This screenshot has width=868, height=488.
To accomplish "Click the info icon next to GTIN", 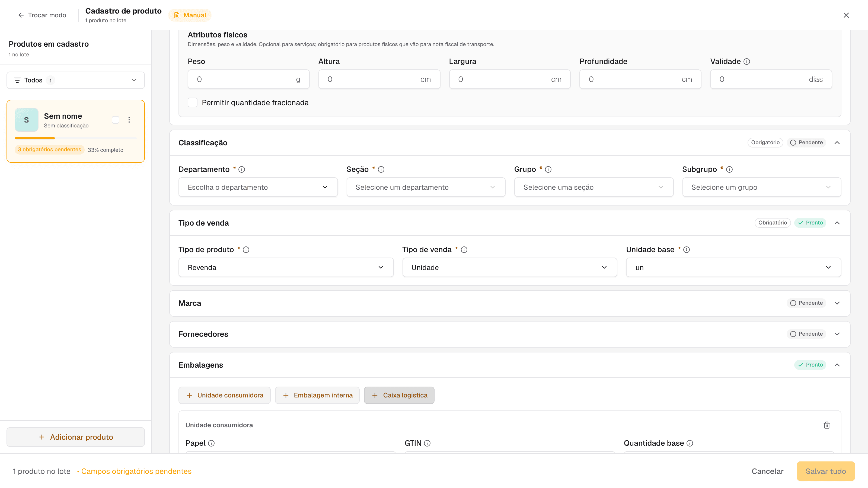I will tap(427, 443).
